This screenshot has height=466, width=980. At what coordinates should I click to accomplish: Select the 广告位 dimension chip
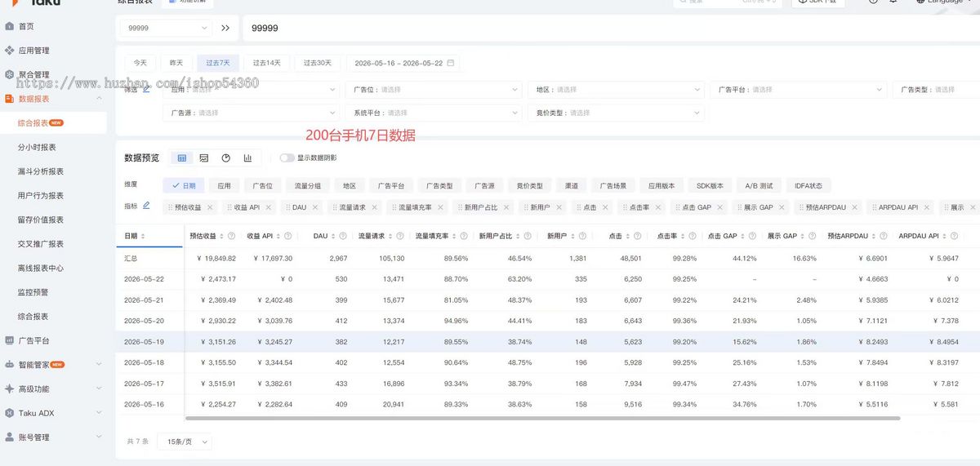pos(262,185)
